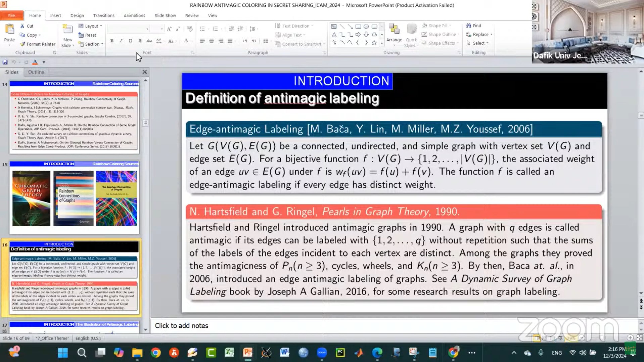Expand the Section dropdown in Slides group
Image resolution: width=644 pixels, height=362 pixels.
91,44
